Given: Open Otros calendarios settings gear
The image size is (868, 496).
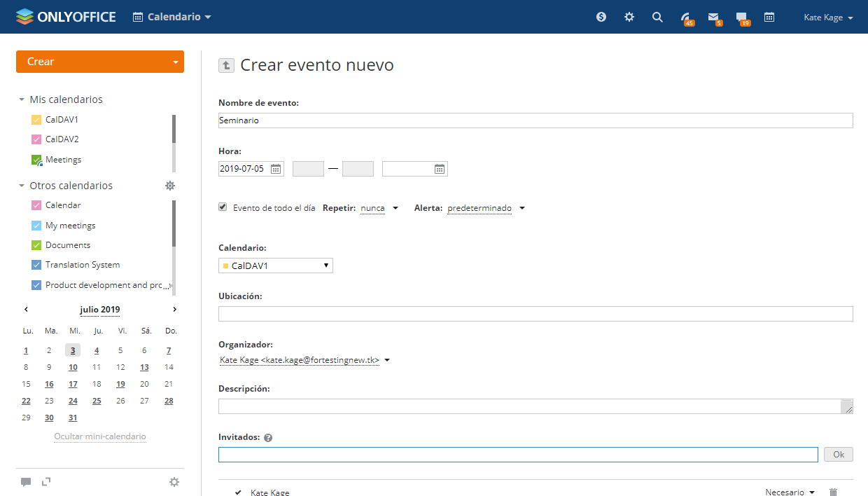Looking at the screenshot, I should pyautogui.click(x=170, y=186).
